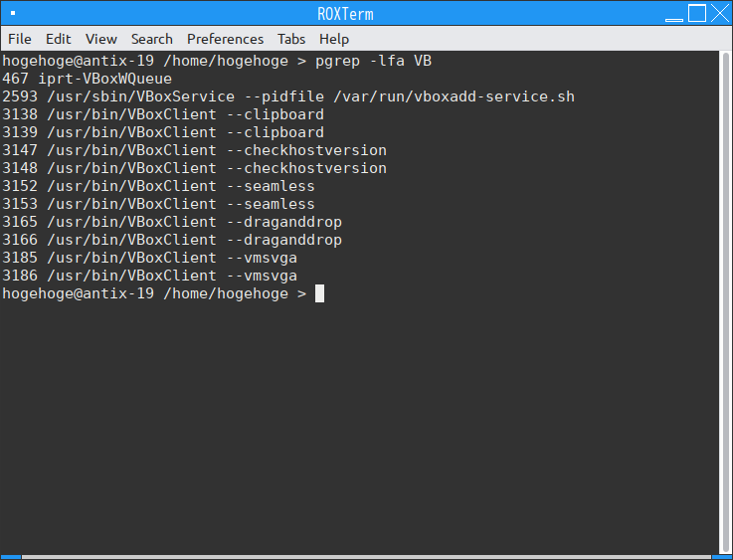733x560 pixels.
Task: Click the ROXTerm title bar text
Action: (345, 14)
